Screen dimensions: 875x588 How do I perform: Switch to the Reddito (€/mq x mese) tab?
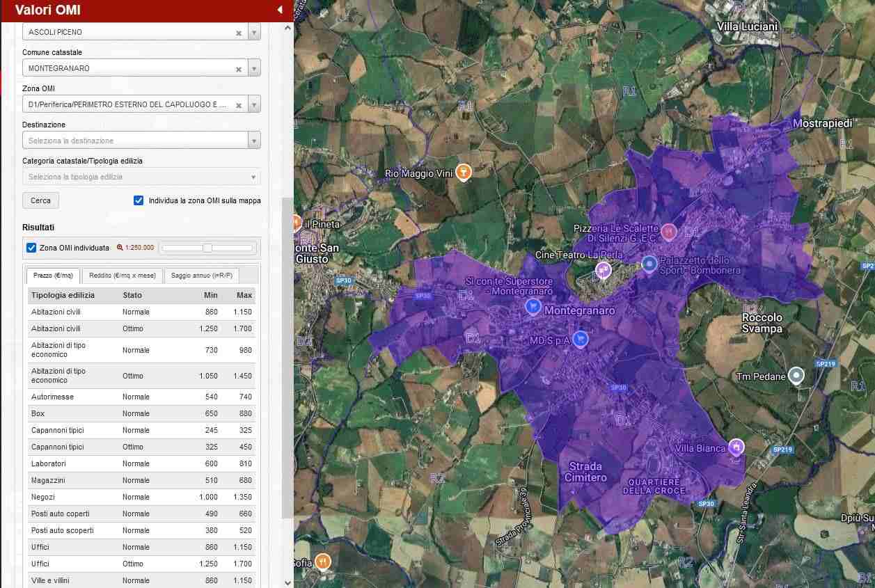coord(123,276)
